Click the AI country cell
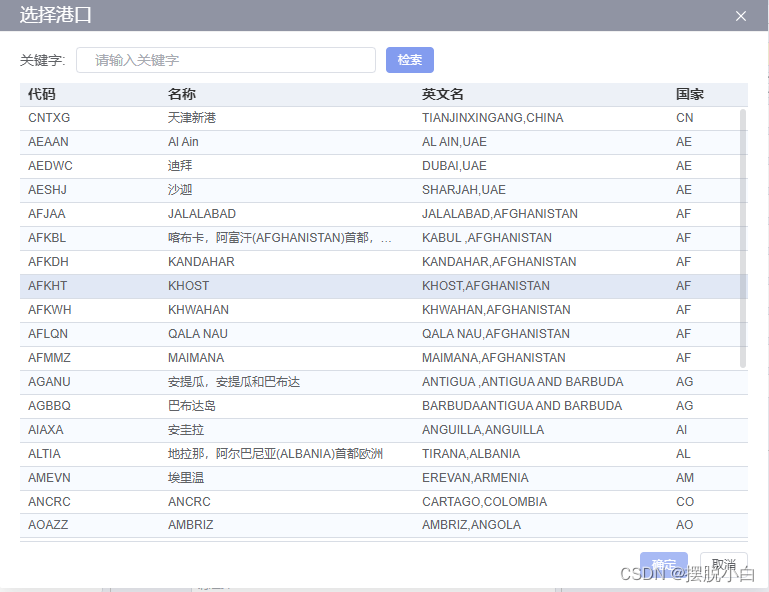This screenshot has width=769, height=592. point(681,430)
